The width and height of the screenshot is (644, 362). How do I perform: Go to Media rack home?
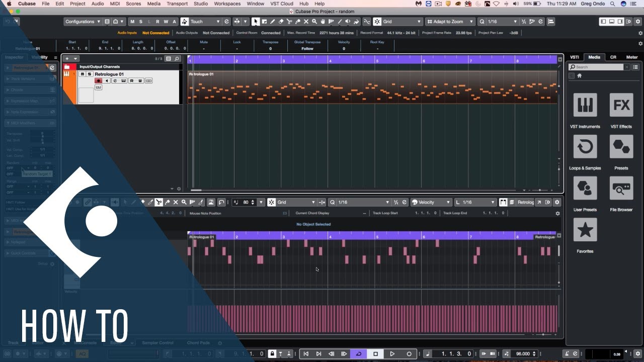point(579,76)
